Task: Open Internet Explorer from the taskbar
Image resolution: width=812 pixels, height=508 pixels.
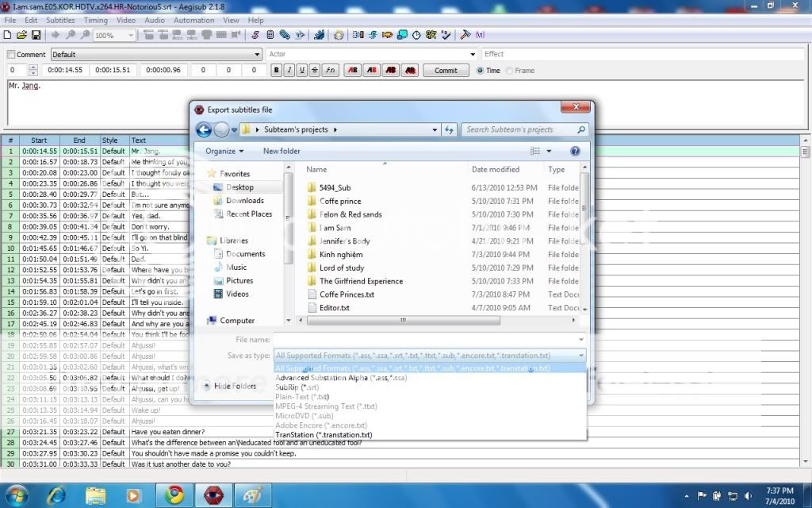Action: point(56,495)
